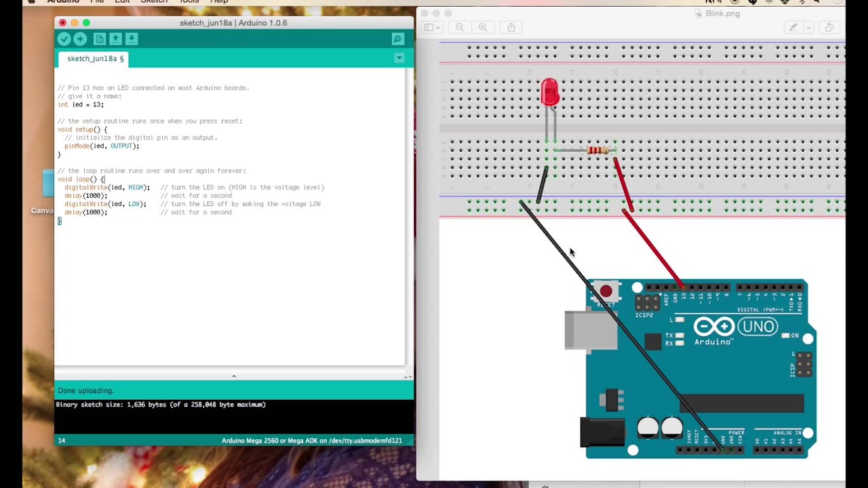Click the Share button in Preview

pos(511,28)
